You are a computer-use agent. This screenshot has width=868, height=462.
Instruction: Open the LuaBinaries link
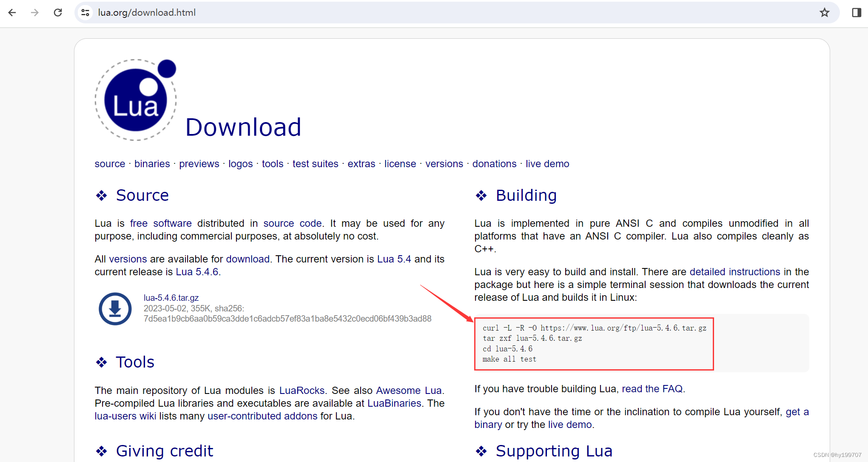coord(394,403)
